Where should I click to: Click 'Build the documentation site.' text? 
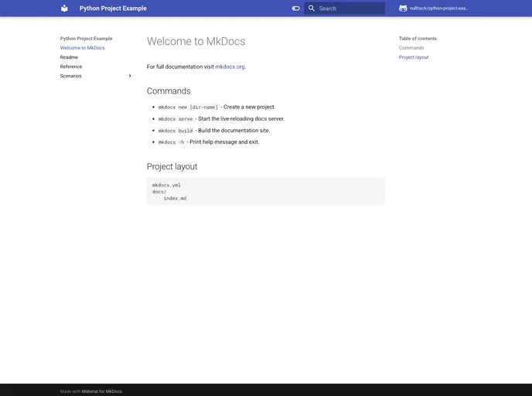point(234,130)
